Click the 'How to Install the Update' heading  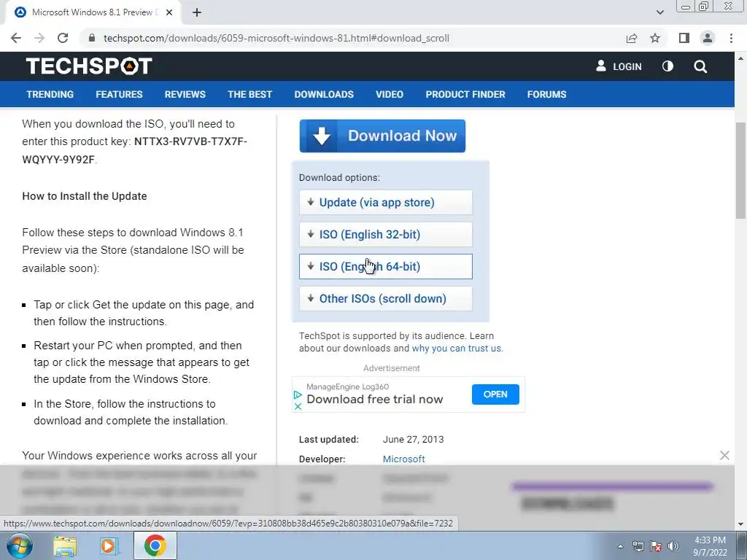[x=85, y=196]
